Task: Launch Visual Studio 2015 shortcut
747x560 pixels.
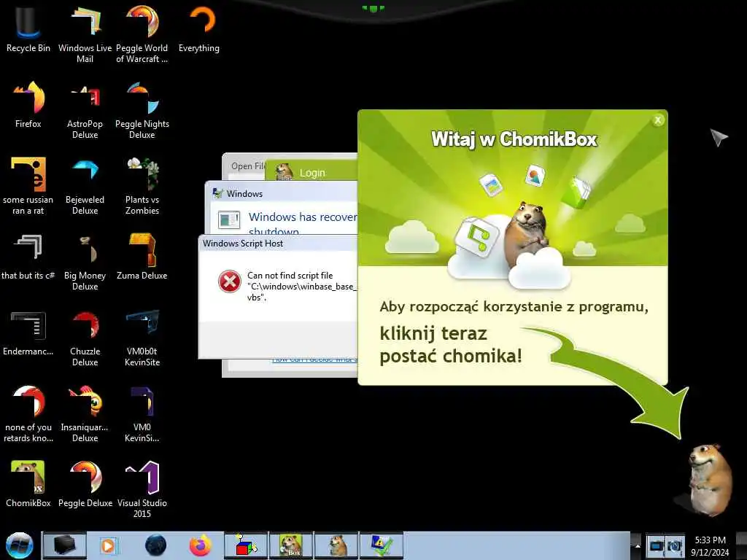Action: click(142, 489)
